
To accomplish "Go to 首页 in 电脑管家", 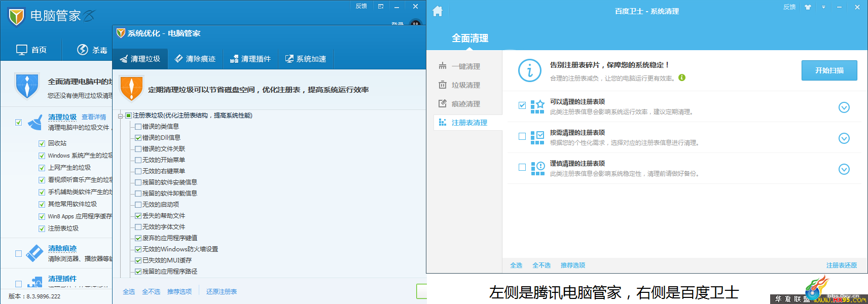I will [31, 50].
